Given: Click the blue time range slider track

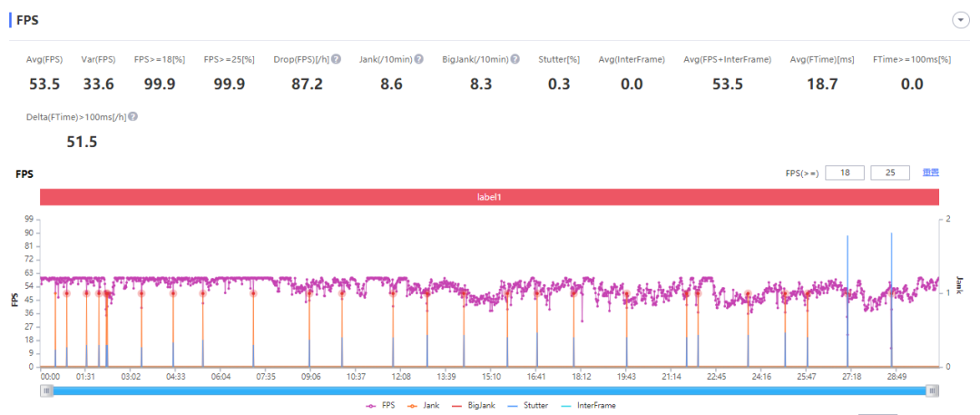Looking at the screenshot, I should 489,390.
